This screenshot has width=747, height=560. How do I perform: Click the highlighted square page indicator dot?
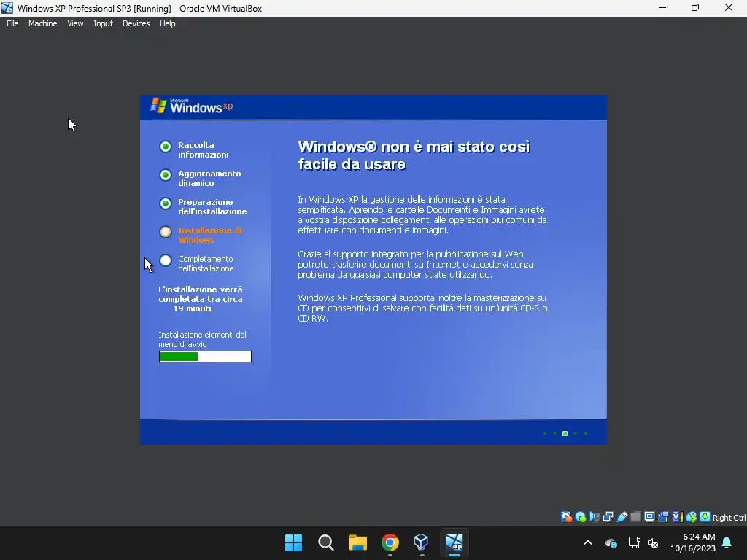(565, 433)
